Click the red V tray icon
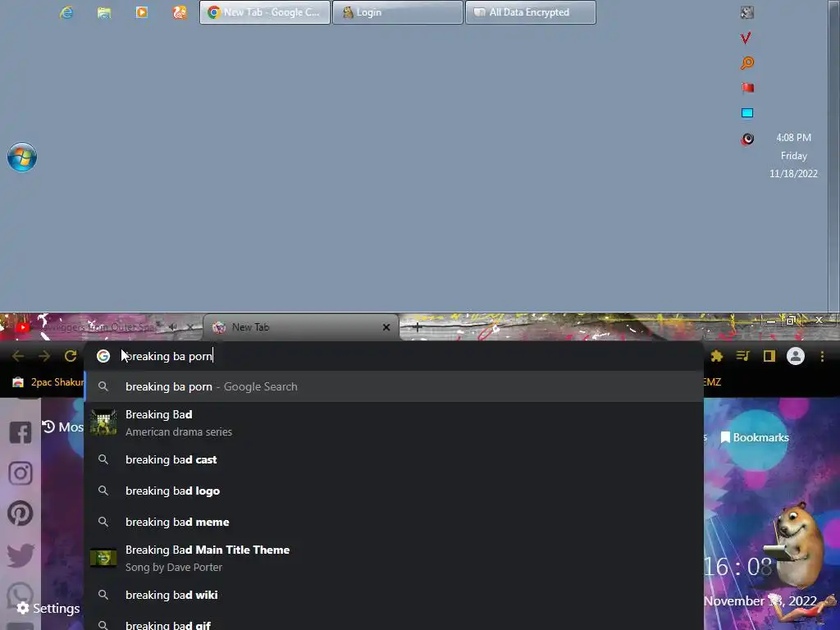 pyautogui.click(x=746, y=38)
